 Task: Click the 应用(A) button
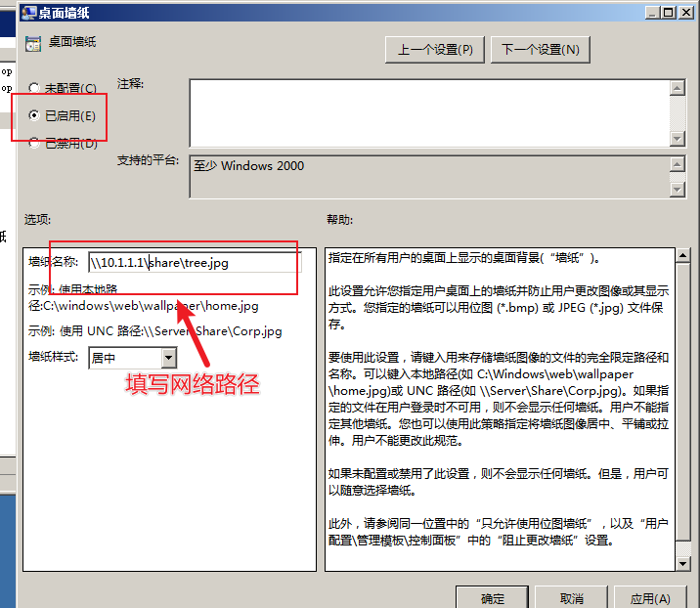[x=650, y=597]
